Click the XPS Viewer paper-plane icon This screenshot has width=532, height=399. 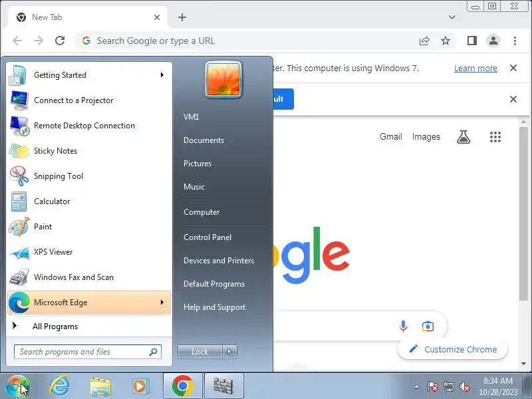point(19,252)
